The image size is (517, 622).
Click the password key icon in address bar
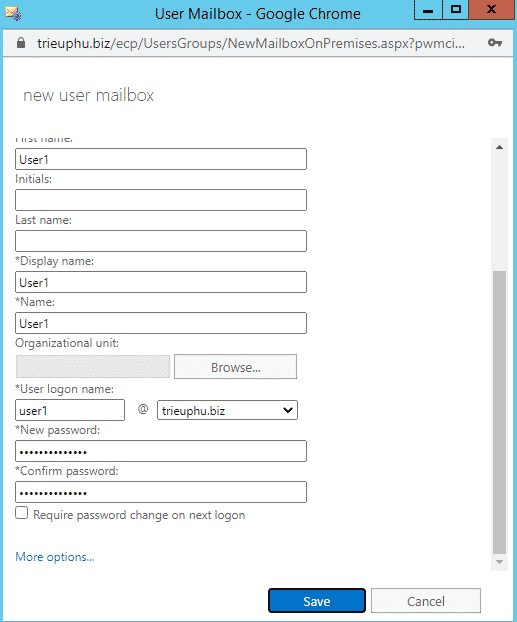coord(495,43)
